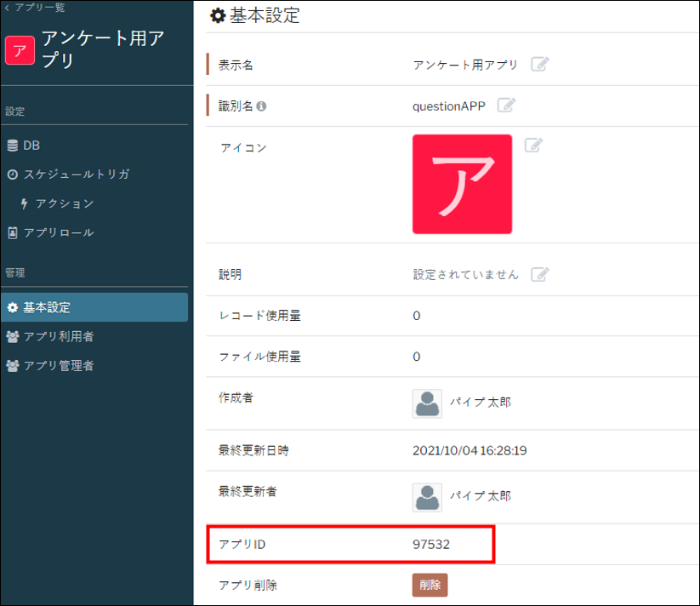Click the アンケート用アプリ title in sidebar
Image resolution: width=700 pixels, height=606 pixels.
pyautogui.click(x=103, y=49)
